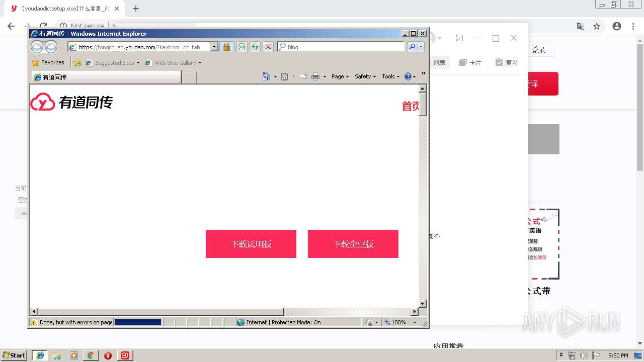The width and height of the screenshot is (644, 362).
Task: Open the 首页 navigation link
Action: tap(411, 106)
